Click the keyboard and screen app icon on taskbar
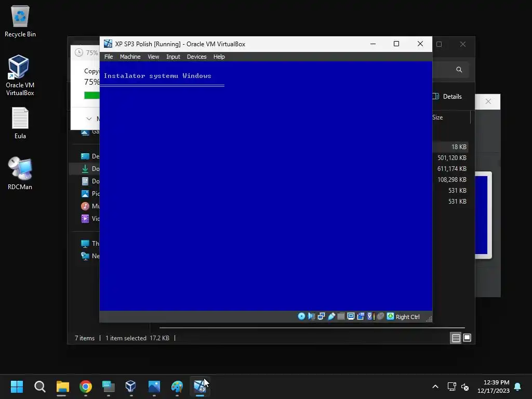Viewport: 532px width, 399px height. tap(108, 387)
